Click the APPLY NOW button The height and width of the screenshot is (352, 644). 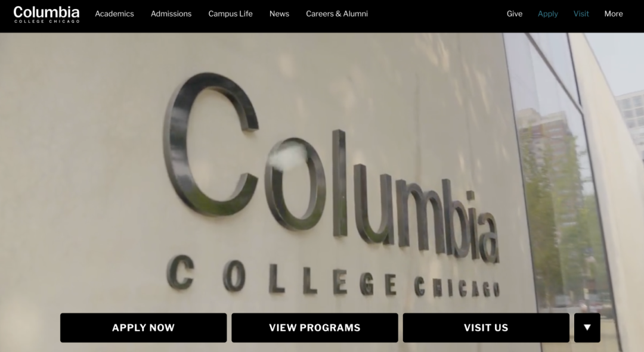(x=143, y=328)
